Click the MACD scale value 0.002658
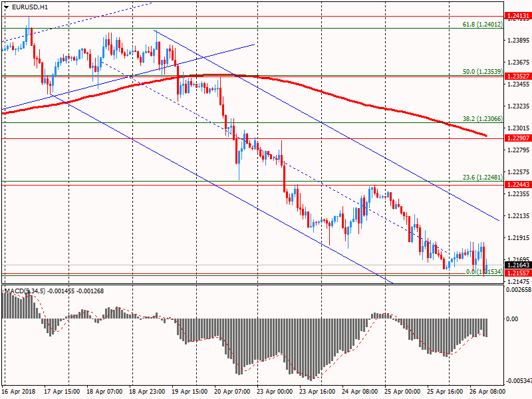 click(519, 290)
